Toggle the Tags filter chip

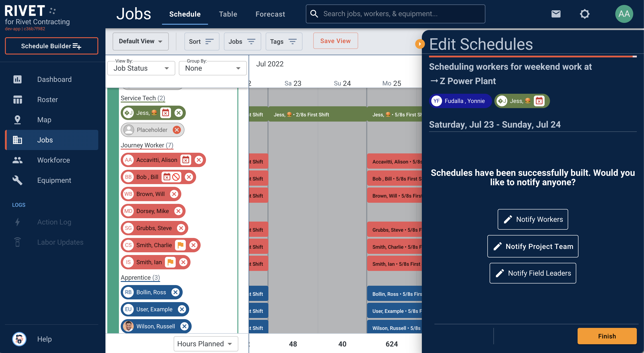click(283, 41)
